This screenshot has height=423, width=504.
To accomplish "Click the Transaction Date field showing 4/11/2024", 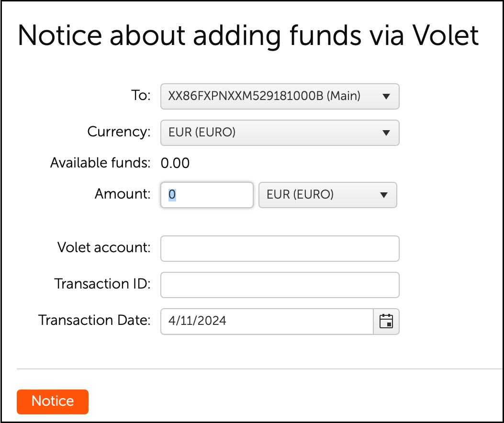I will pos(267,322).
